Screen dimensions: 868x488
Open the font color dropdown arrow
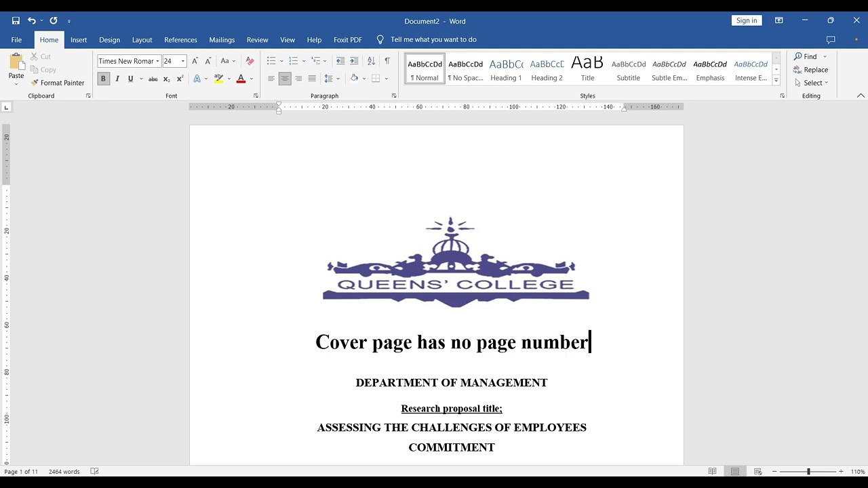(251, 79)
